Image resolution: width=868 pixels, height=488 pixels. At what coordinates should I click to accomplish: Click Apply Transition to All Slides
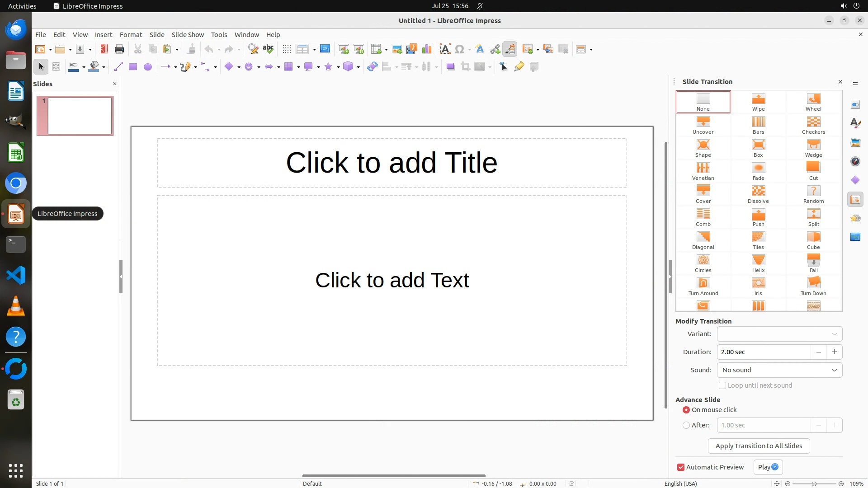point(759,446)
